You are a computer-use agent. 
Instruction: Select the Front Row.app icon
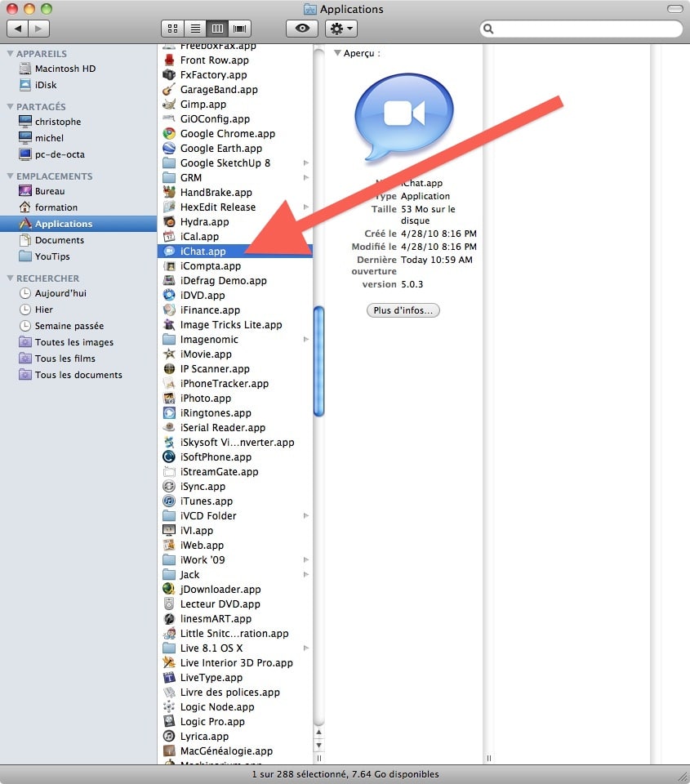coord(169,60)
